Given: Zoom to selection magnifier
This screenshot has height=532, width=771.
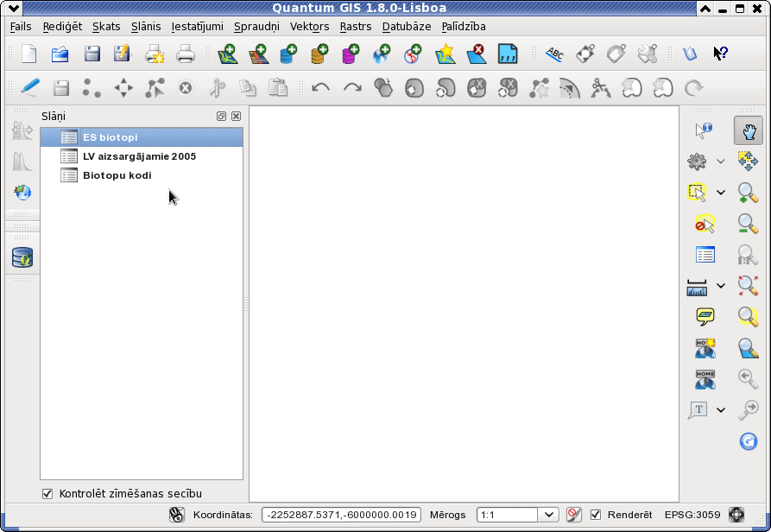Looking at the screenshot, I should tap(748, 317).
